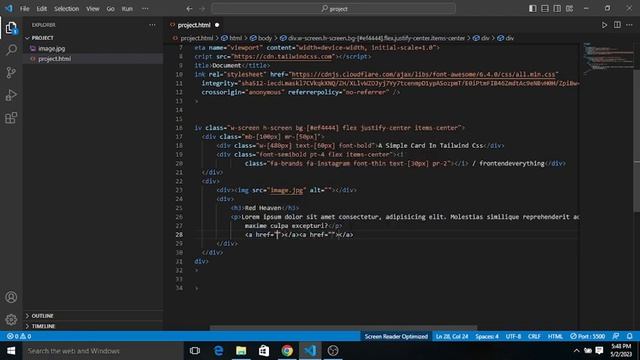Open the errors and warnings status item
This screenshot has width=640, height=360.
19,336
